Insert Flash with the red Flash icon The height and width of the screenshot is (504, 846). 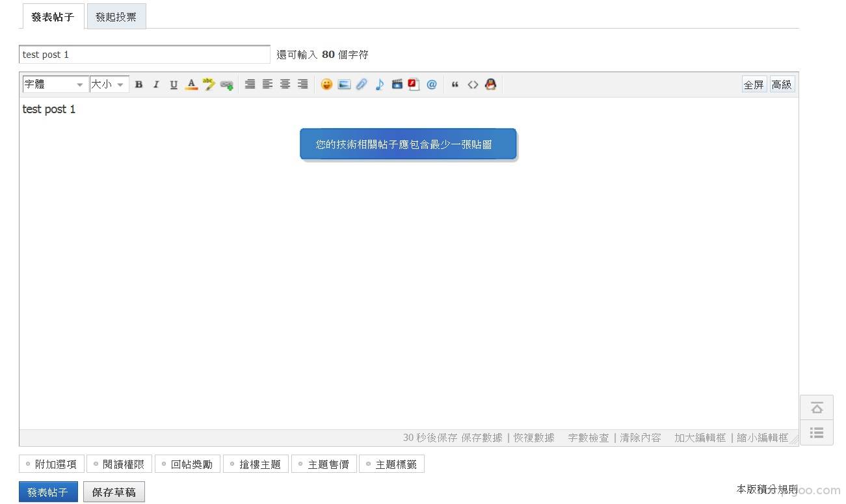click(414, 85)
